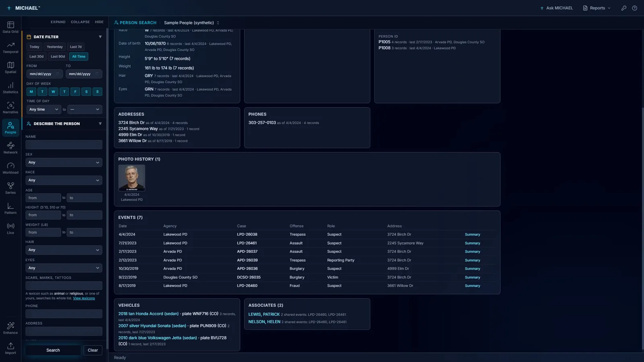Open the Sex dropdown
Viewport: 644px width, 362px height.
[x=64, y=162]
